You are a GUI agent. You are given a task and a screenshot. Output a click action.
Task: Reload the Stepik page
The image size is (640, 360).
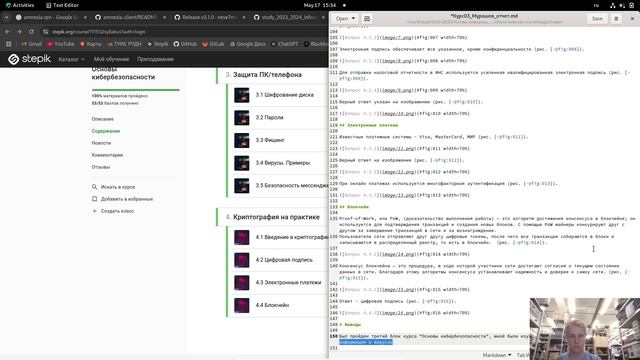tap(31, 31)
